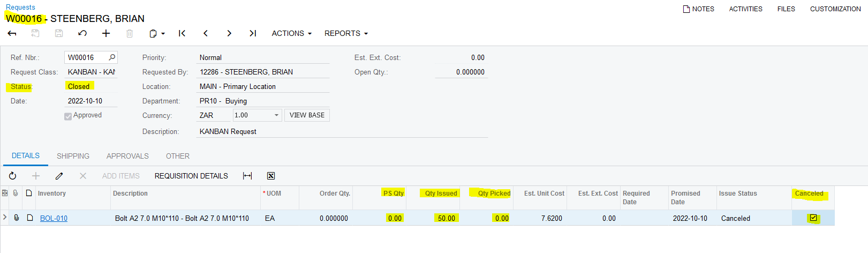868x253 pixels.
Task: Go to next record
Action: (229, 33)
